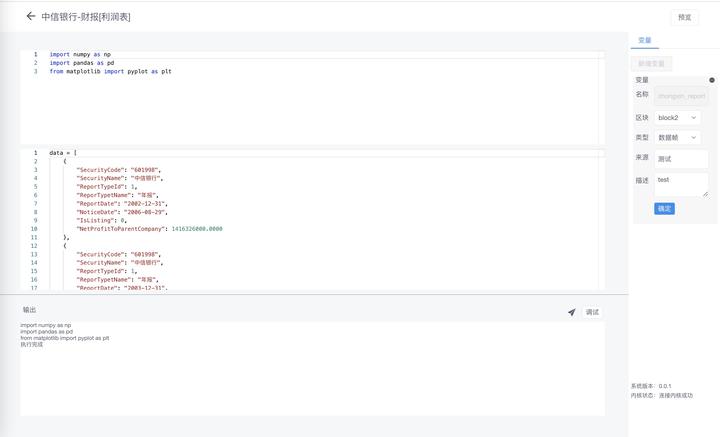Switch to the 变量 tab
This screenshot has height=437, width=720.
click(644, 41)
